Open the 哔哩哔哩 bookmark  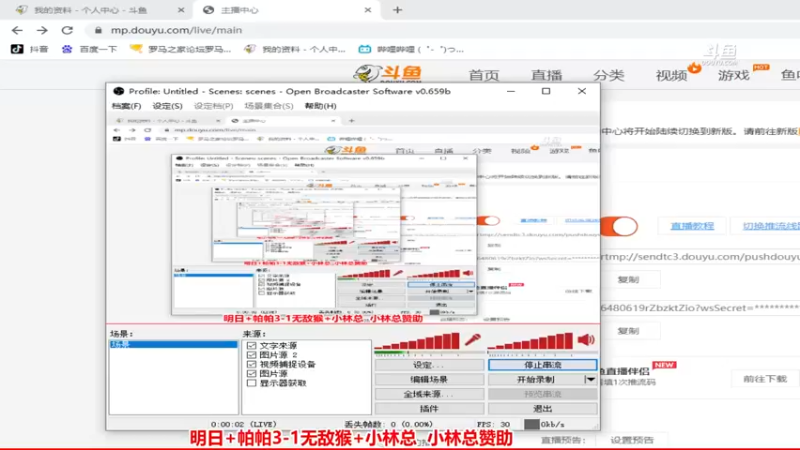[x=411, y=49]
